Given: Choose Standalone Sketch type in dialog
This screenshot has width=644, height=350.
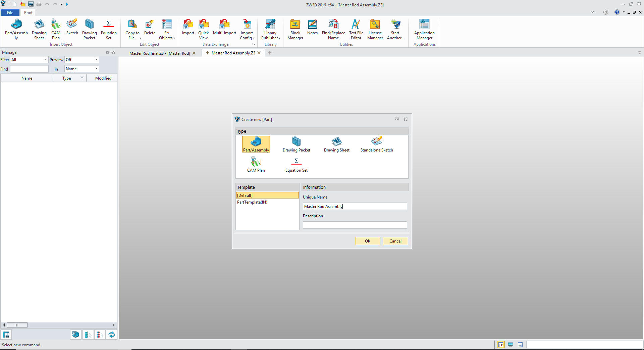Looking at the screenshot, I should tap(376, 144).
